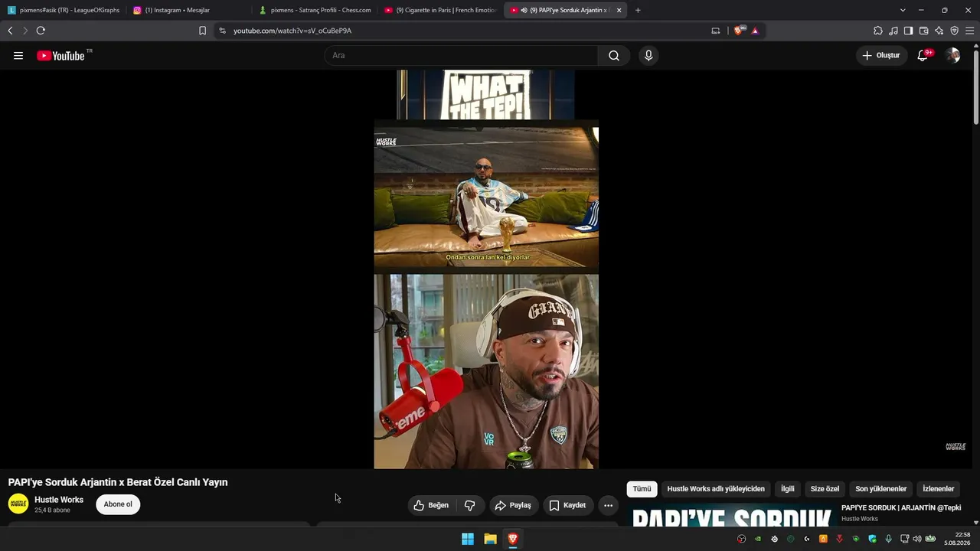Install or cast via the address bar screen icon
Viewport: 980px width, 551px height.
click(x=716, y=31)
